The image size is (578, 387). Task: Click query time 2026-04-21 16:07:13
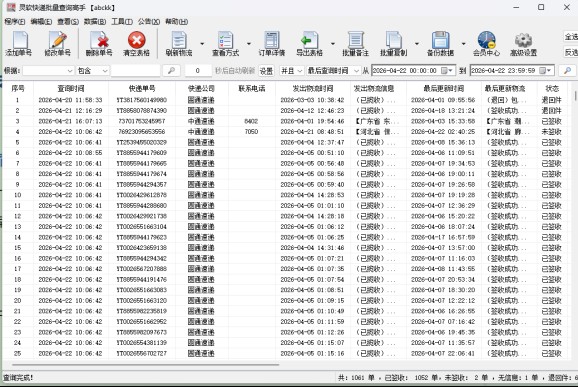tap(70, 121)
